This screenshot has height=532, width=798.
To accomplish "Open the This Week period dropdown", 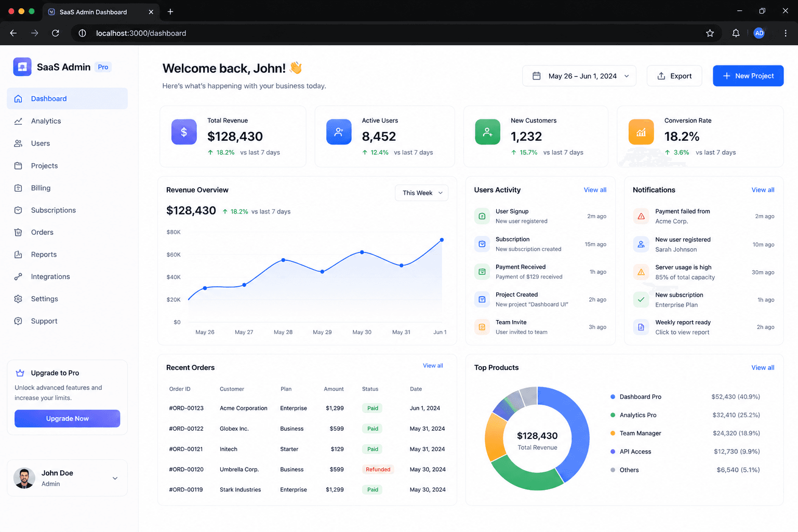I will coord(422,193).
